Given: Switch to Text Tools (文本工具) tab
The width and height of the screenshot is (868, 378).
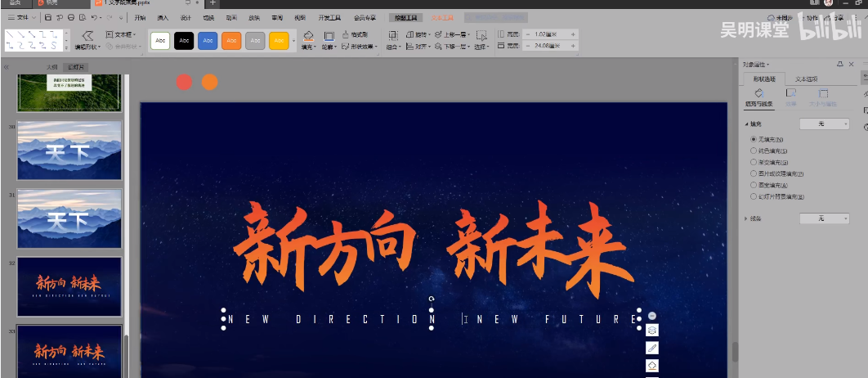Looking at the screenshot, I should coord(442,18).
